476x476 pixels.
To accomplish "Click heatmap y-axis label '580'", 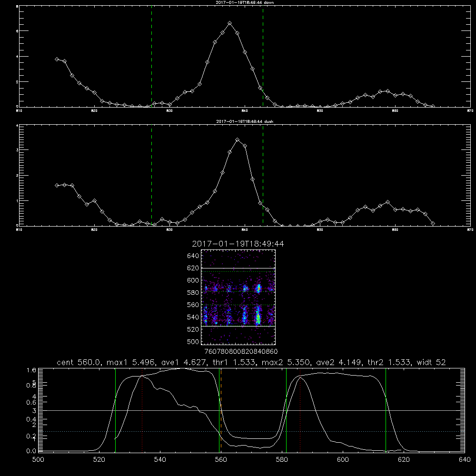I will pos(193,293).
